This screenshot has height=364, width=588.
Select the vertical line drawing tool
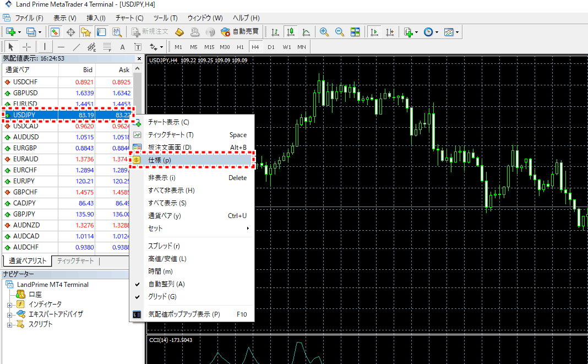[45, 47]
